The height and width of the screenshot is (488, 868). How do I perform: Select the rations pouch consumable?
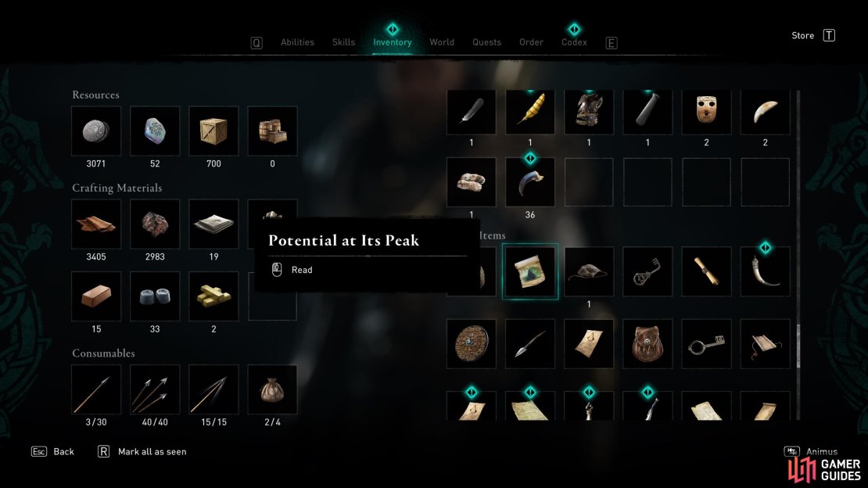[272, 389]
